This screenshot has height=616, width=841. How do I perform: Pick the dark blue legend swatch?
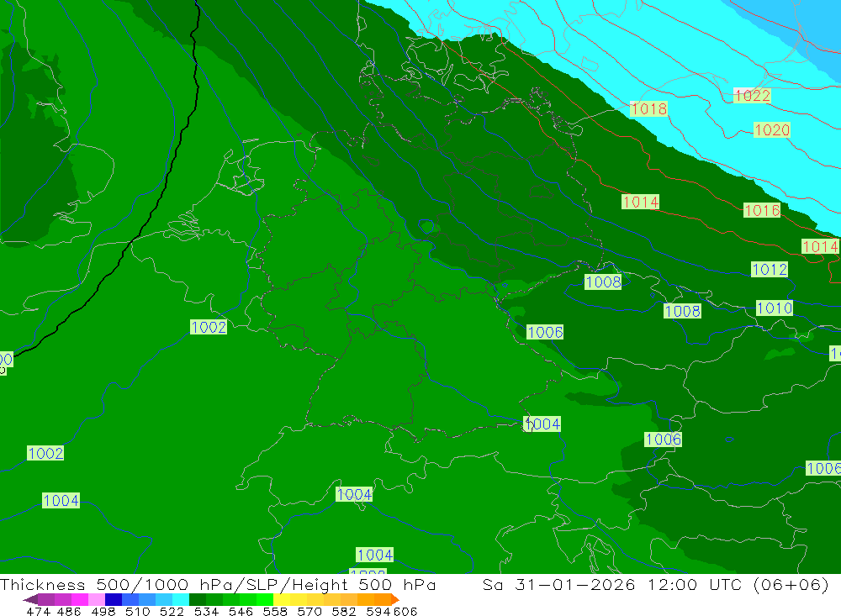coord(114,599)
